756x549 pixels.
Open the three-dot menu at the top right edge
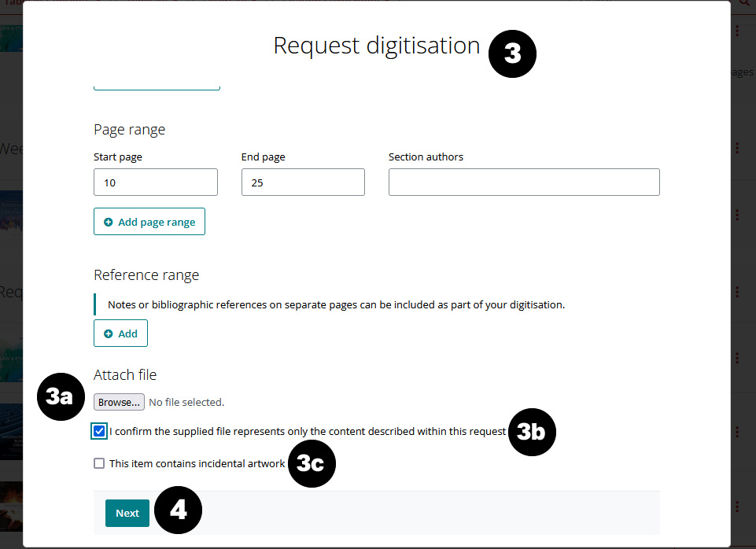pyautogui.click(x=737, y=30)
